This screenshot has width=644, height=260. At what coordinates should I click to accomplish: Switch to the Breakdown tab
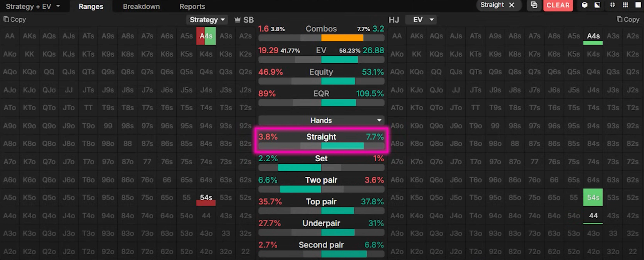coord(141,6)
